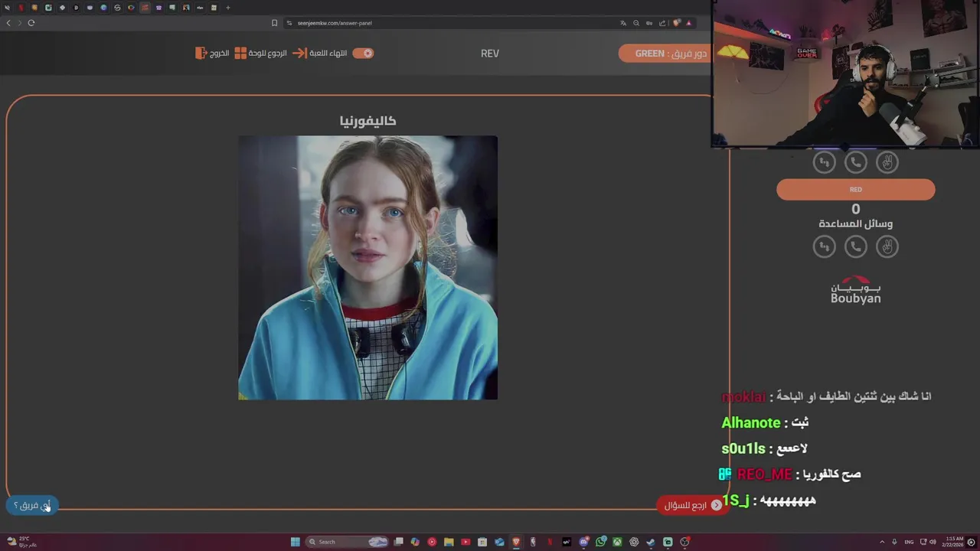
Task: Open the Windows Start menu
Action: click(295, 542)
